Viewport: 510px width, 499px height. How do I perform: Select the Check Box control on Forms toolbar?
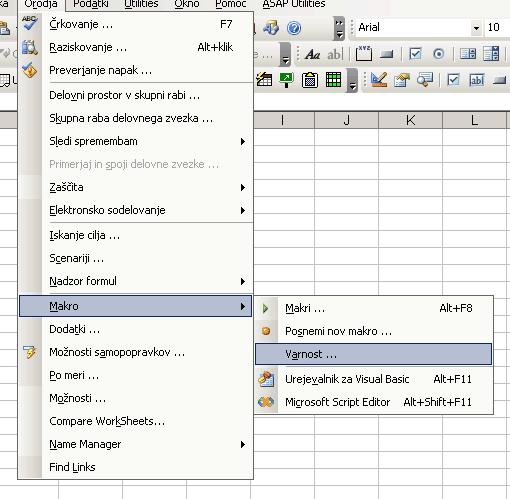(x=415, y=54)
